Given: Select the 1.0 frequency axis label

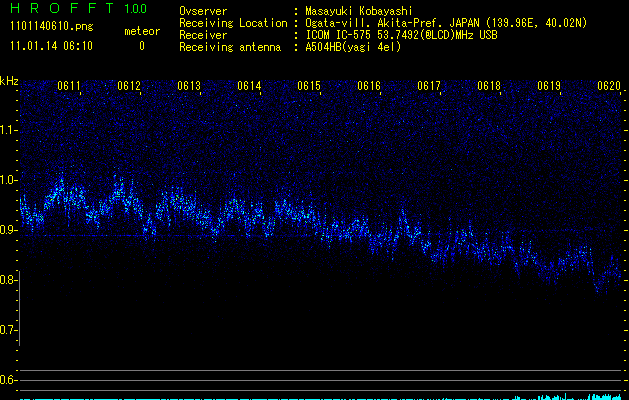Looking at the screenshot, I should point(9,180).
